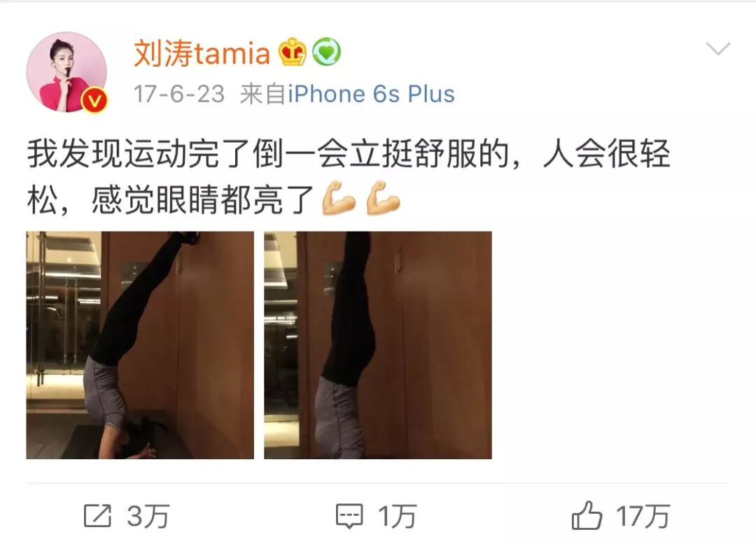Tap the repost share icon
The width and height of the screenshot is (756, 546).
97,516
